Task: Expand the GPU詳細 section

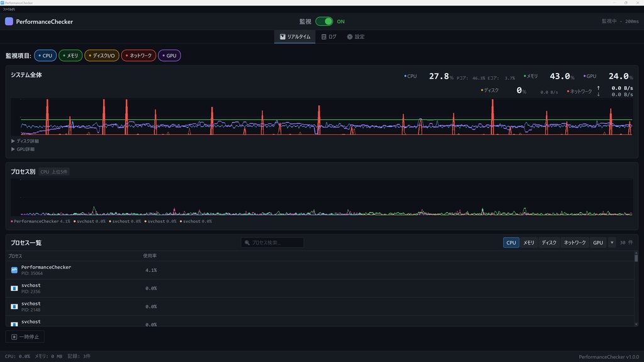Action: (x=23, y=149)
